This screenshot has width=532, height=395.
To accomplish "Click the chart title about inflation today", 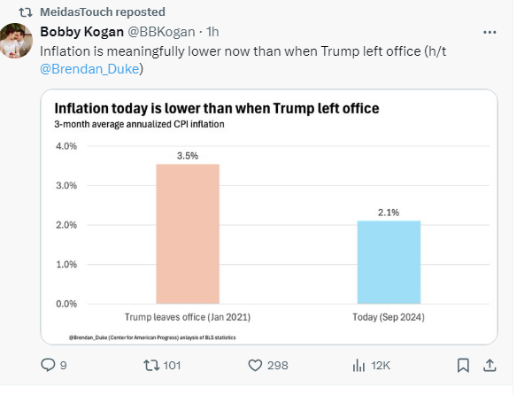I will pyautogui.click(x=217, y=108).
